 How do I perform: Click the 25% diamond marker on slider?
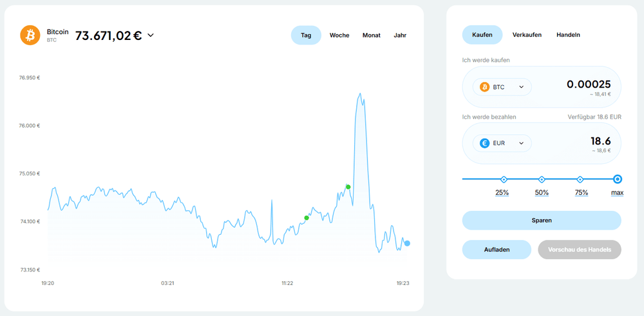pyautogui.click(x=503, y=179)
